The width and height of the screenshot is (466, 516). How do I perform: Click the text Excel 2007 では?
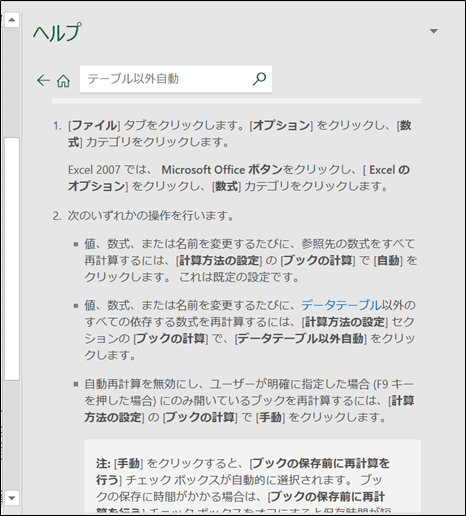coord(107,170)
